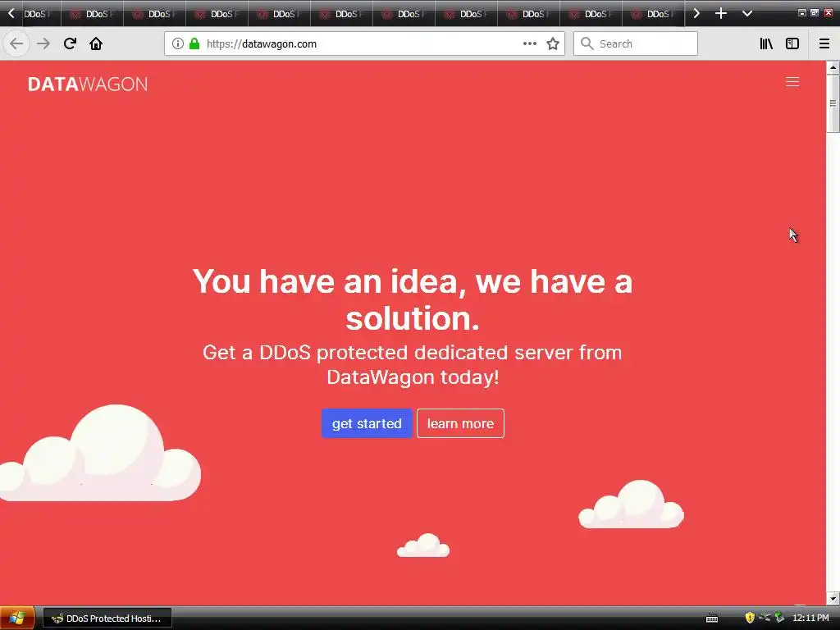Screen dimensions: 840x630
Task: Bookmark this page with the star icon
Action: (553, 44)
